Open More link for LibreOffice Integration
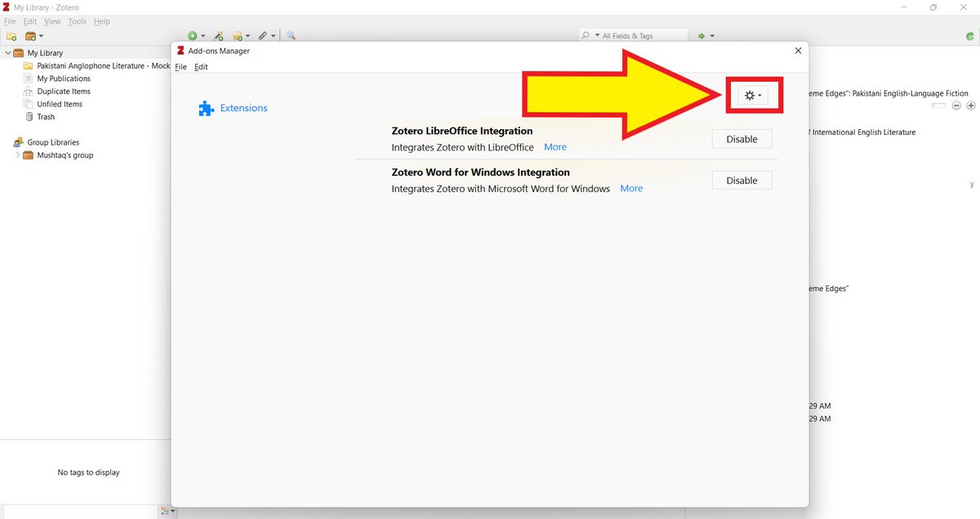Image resolution: width=980 pixels, height=519 pixels. (555, 147)
